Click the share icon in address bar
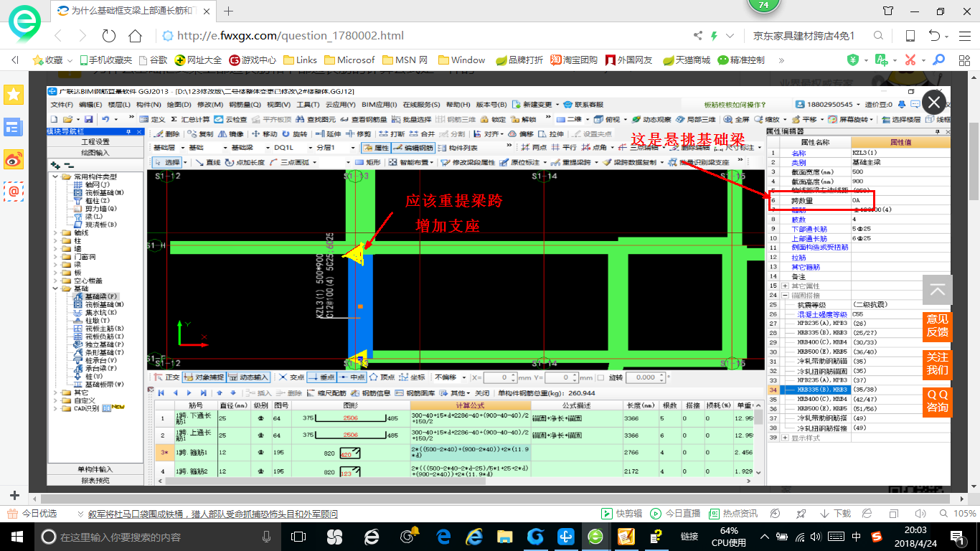Viewport: 980px width, 551px height. (697, 36)
